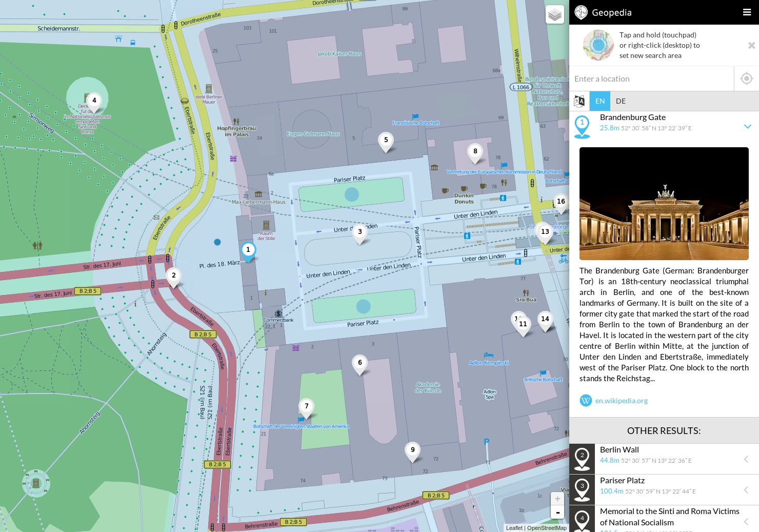Click map marker number 3
The height and width of the screenshot is (532, 759).
coord(360,233)
